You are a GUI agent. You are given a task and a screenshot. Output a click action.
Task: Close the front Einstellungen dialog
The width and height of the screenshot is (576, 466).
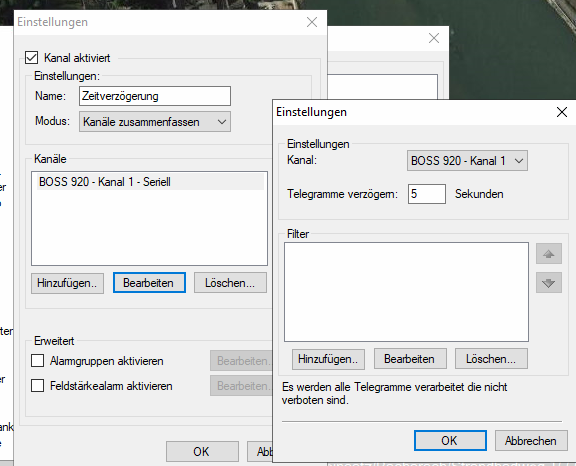tap(562, 112)
